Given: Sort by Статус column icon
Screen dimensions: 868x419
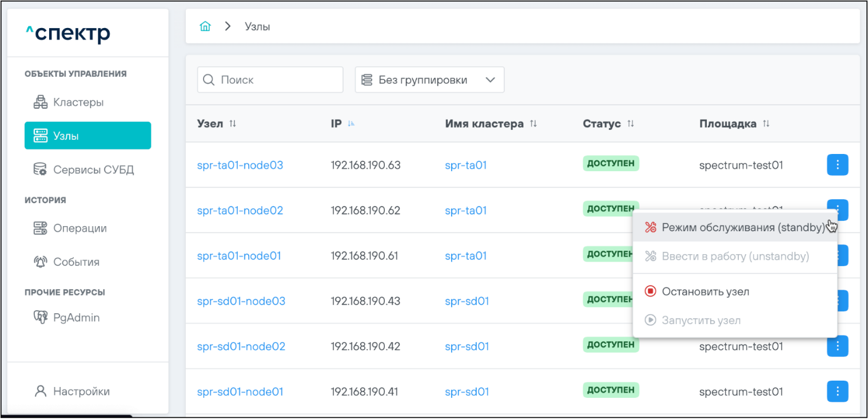Looking at the screenshot, I should click(x=631, y=124).
